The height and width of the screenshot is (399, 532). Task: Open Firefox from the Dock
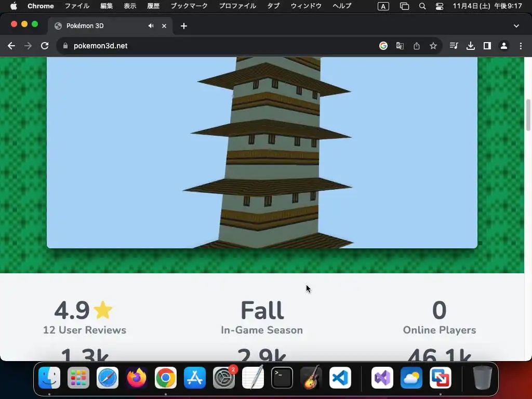click(x=137, y=378)
